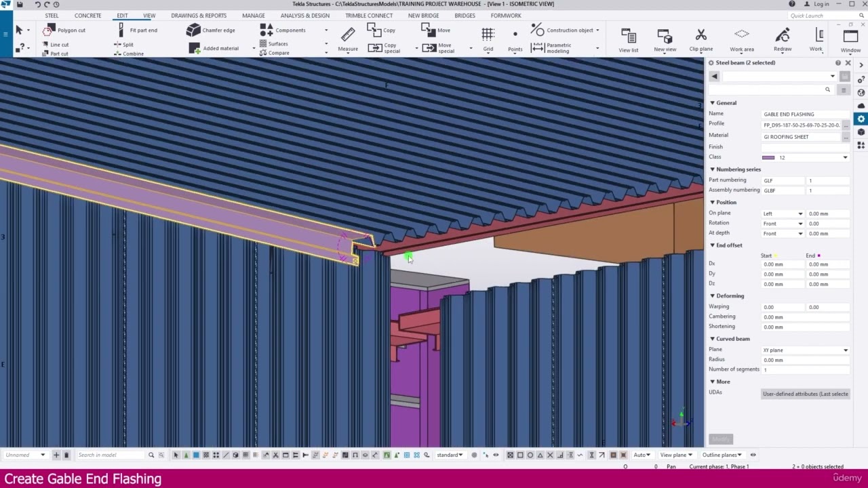This screenshot has width=868, height=488.
Task: Click search icon beside Search in model
Action: click(151, 455)
